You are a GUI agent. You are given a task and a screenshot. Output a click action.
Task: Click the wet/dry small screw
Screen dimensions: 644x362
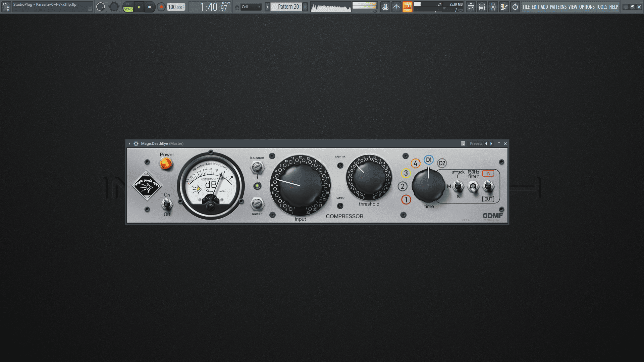pyautogui.click(x=340, y=206)
